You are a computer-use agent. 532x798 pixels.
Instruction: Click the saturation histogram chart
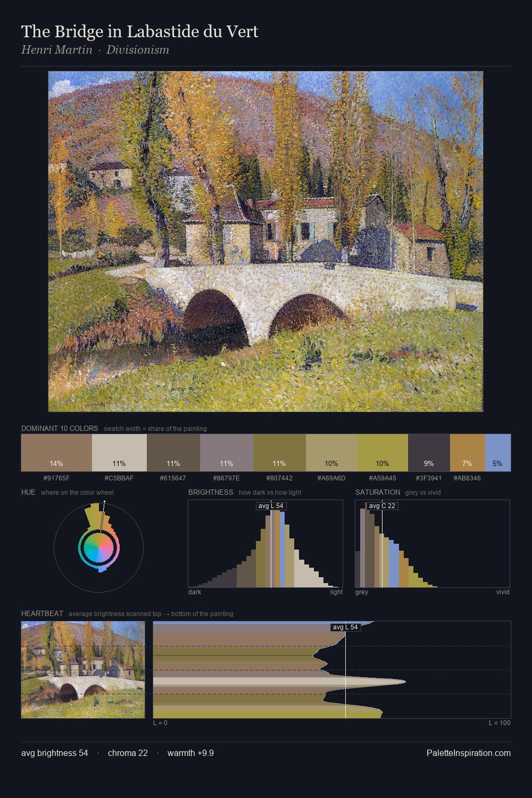pos(433,544)
